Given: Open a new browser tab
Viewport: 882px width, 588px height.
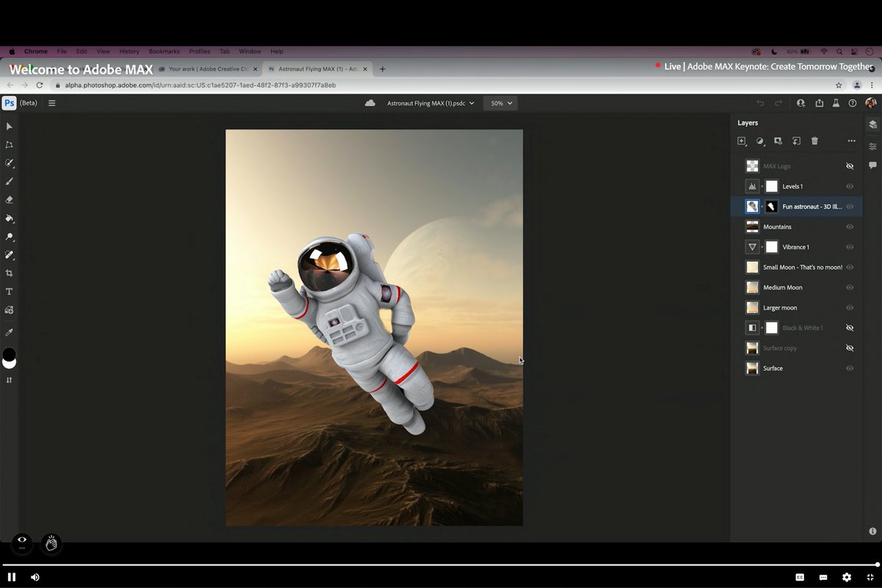Looking at the screenshot, I should tap(382, 69).
